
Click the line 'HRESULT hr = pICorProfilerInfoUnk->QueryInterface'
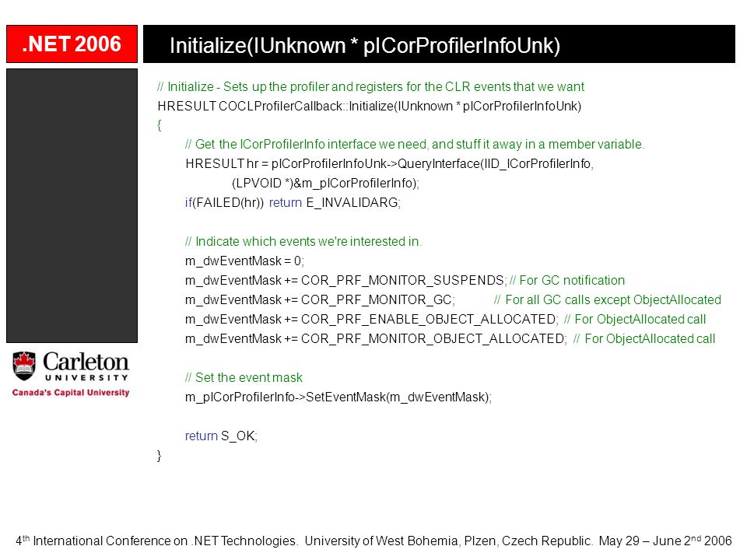click(x=389, y=164)
